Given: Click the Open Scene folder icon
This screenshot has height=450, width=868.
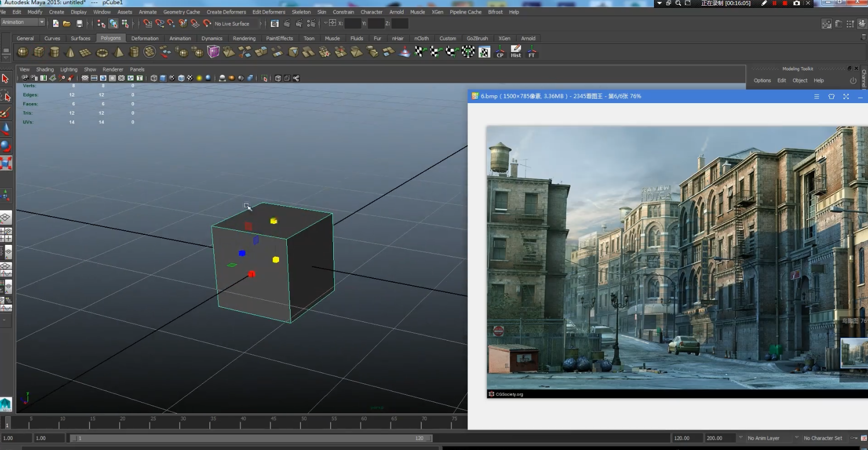Looking at the screenshot, I should coord(67,23).
